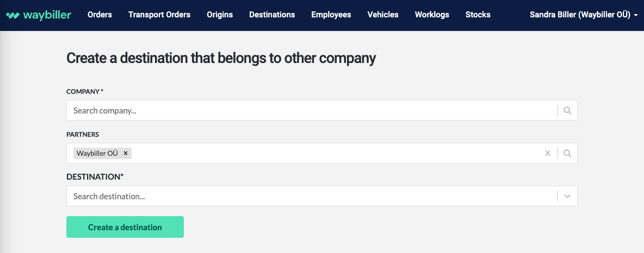Open the Sandra Biller user menu
This screenshot has width=644, height=253.
(584, 15)
